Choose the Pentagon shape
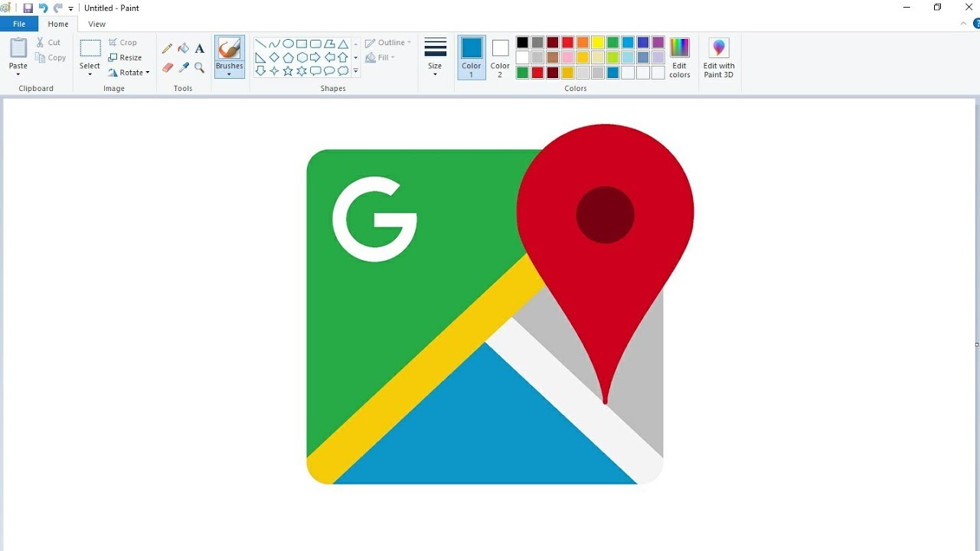The width and height of the screenshot is (980, 551). 288,57
